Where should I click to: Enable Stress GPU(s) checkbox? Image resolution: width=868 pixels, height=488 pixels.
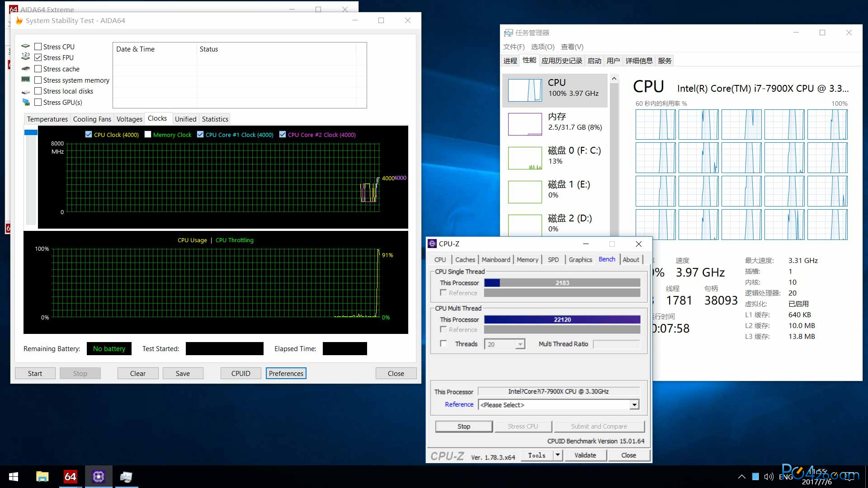(38, 102)
